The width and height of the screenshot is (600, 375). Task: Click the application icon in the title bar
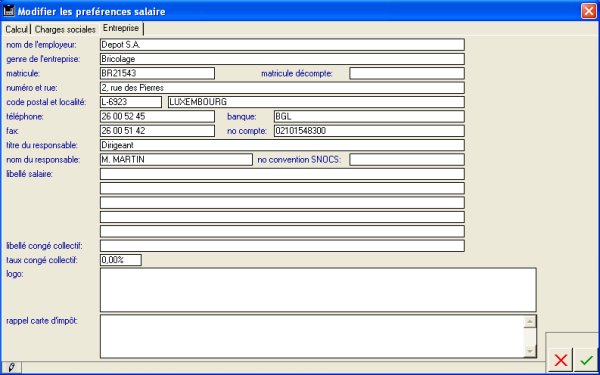(x=9, y=11)
